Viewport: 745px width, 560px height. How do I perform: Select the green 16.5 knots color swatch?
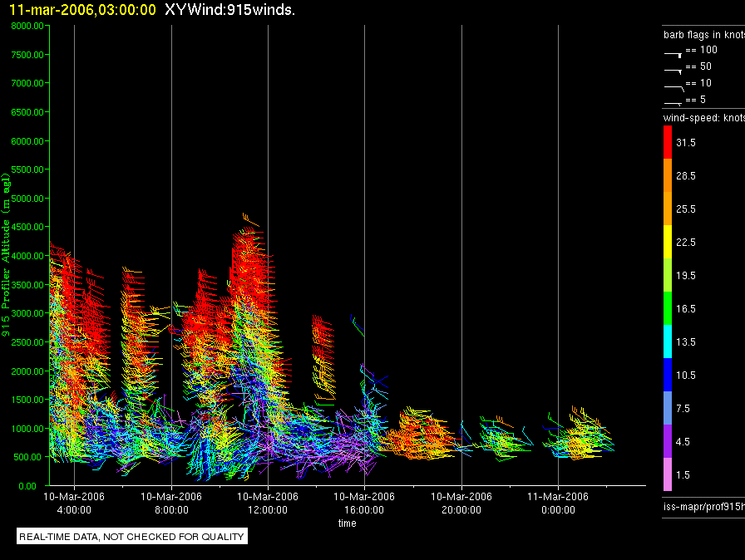click(668, 308)
